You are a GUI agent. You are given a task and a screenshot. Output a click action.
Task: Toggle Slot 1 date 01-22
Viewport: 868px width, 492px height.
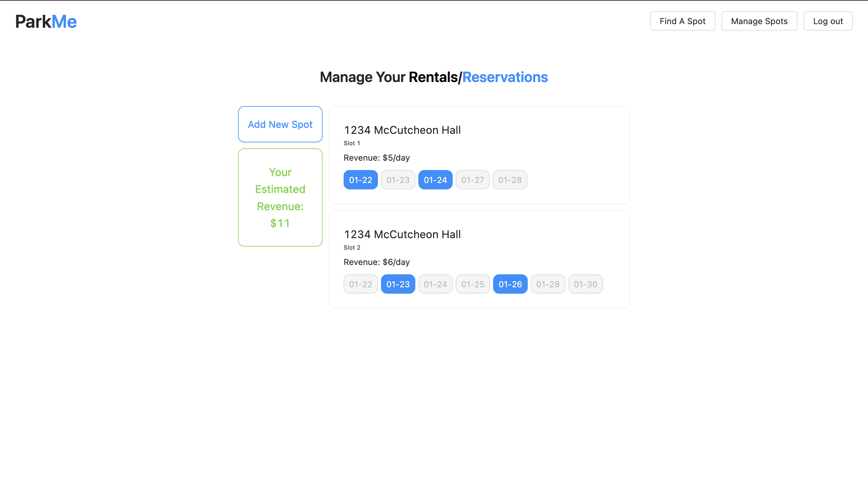point(360,180)
